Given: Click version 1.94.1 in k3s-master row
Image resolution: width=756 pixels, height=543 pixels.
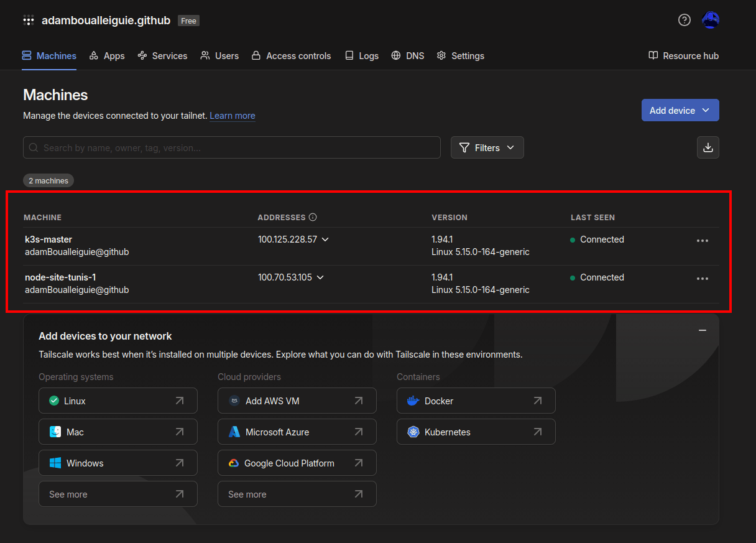Looking at the screenshot, I should point(442,239).
